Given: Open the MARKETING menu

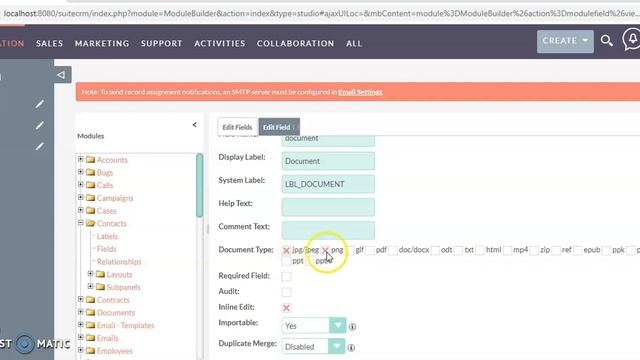Looking at the screenshot, I should tap(102, 43).
